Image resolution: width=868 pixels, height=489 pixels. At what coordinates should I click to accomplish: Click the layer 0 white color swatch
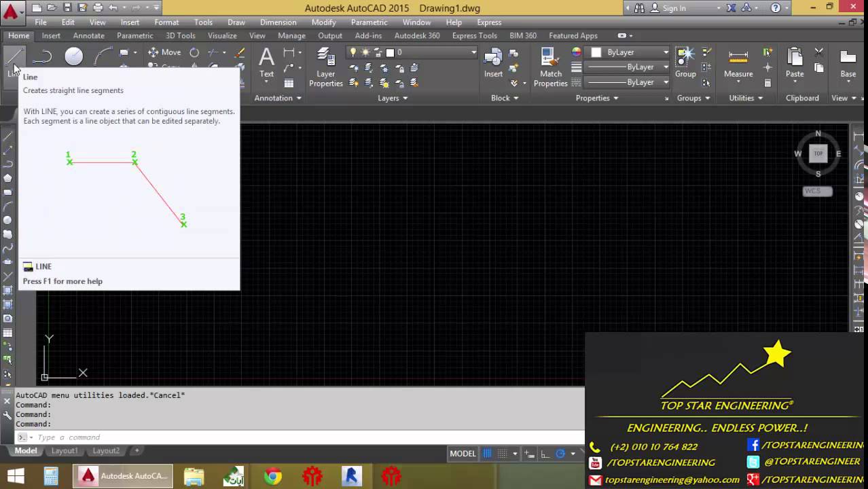(x=390, y=52)
